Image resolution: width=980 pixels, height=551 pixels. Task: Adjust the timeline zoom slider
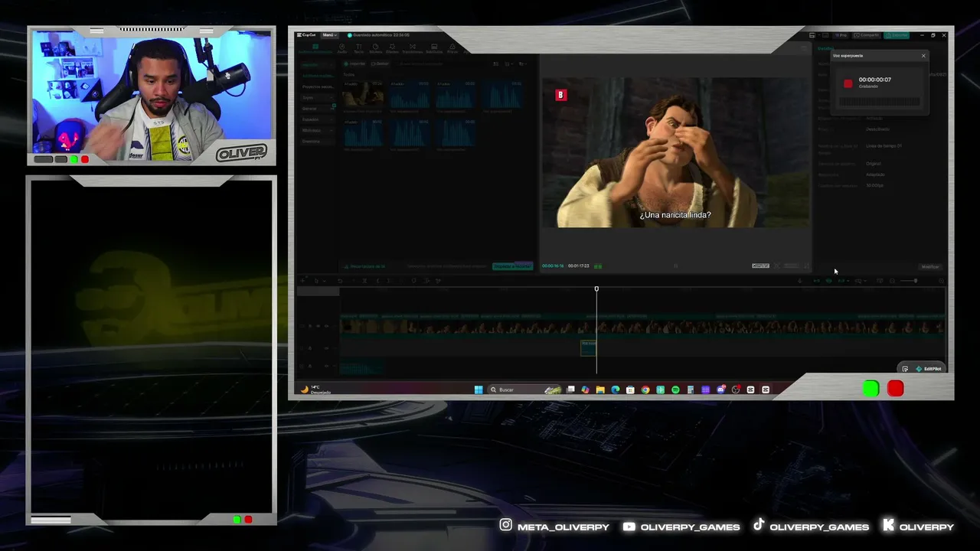point(909,281)
